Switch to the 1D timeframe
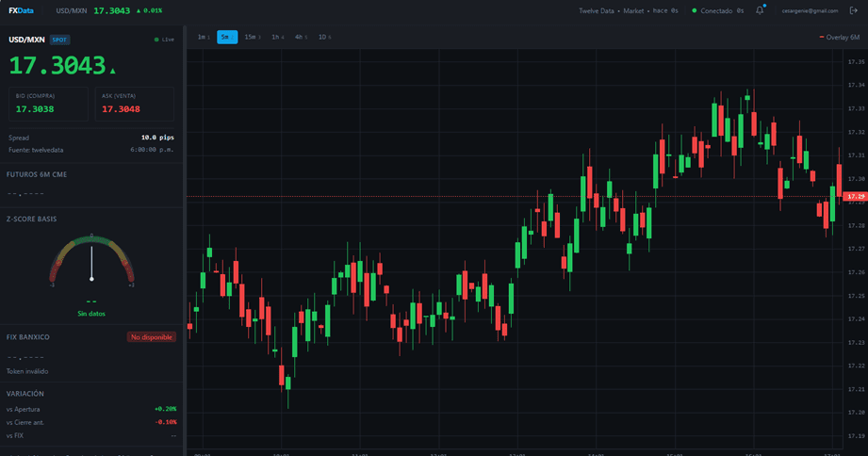Image resolution: width=868 pixels, height=456 pixels. coord(324,37)
